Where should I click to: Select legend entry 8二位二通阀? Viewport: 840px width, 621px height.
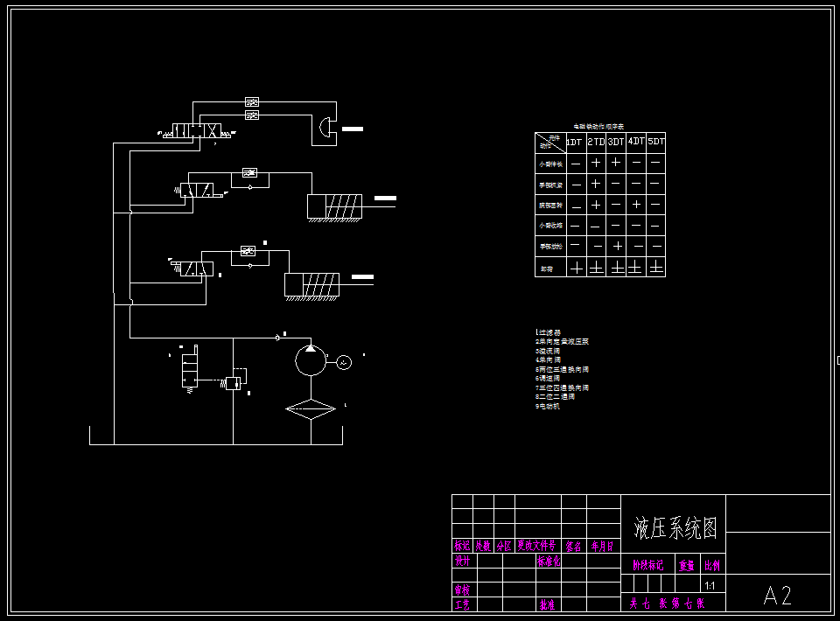click(555, 397)
